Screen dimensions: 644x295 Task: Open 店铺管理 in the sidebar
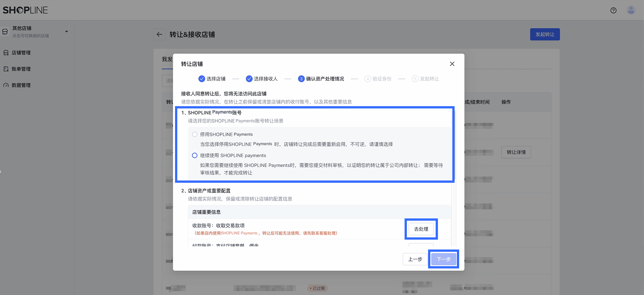tap(21, 53)
